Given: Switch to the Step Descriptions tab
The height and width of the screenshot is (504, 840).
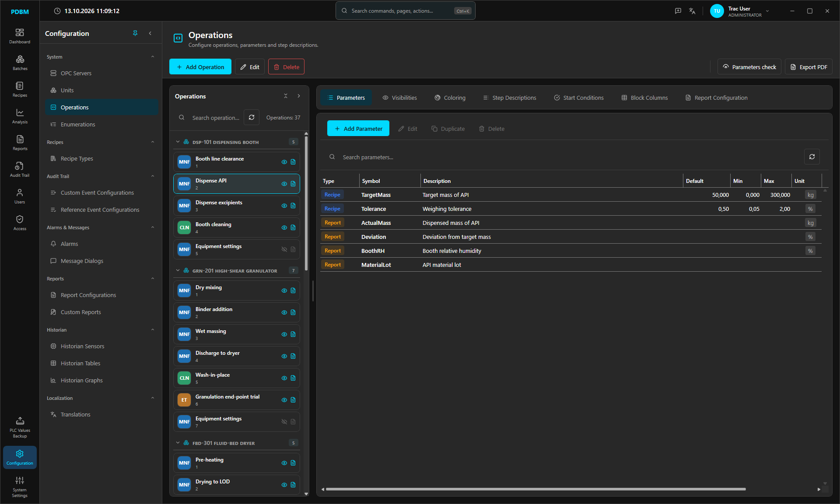Looking at the screenshot, I should point(509,98).
